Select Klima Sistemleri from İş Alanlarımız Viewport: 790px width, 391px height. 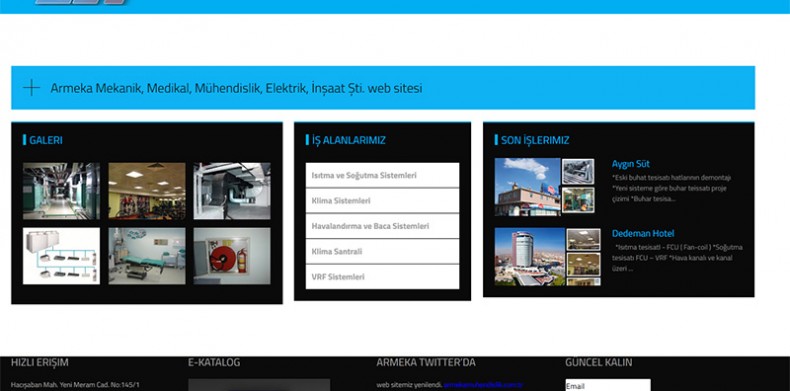[x=382, y=201]
